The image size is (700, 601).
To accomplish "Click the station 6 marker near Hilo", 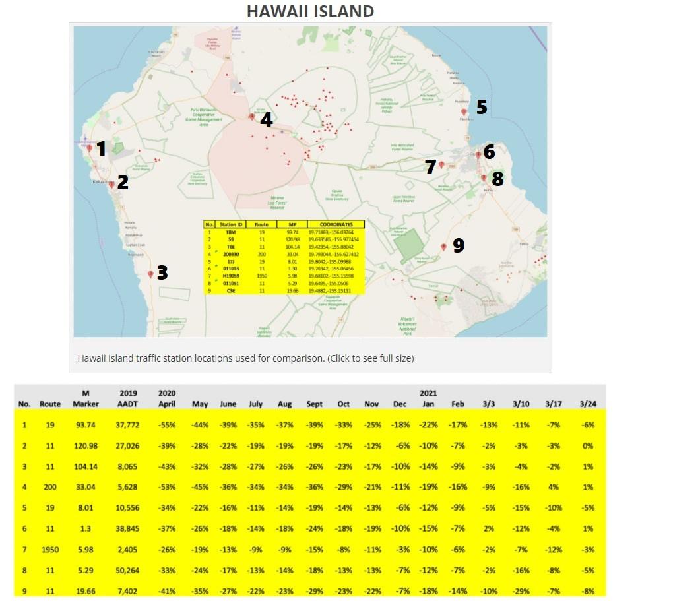I will (x=478, y=155).
